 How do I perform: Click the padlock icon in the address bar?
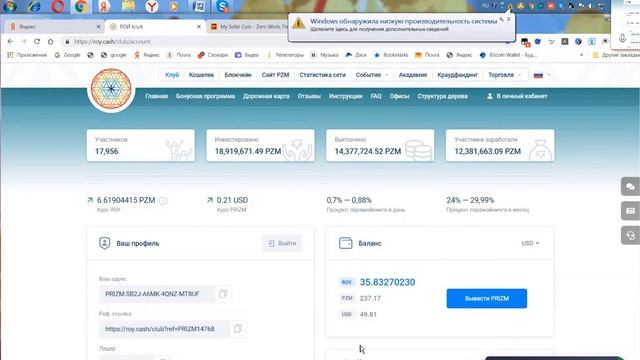67,42
